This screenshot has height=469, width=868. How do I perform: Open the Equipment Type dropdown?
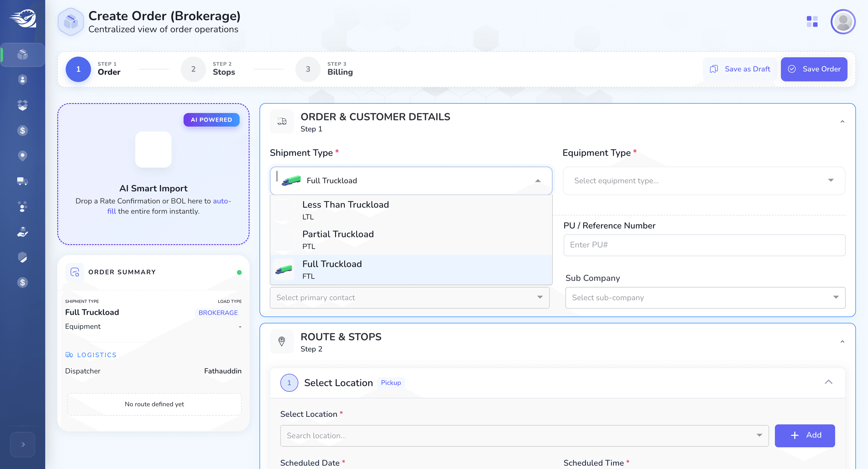coord(704,181)
